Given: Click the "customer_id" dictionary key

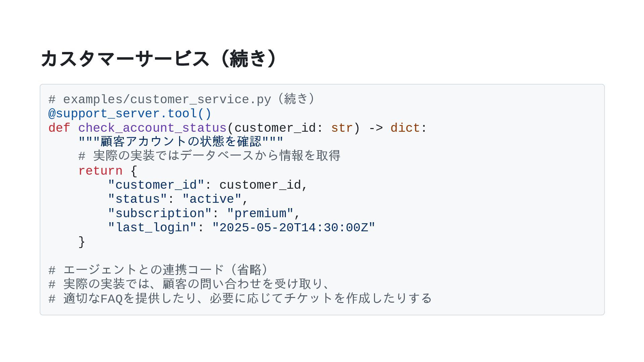Looking at the screenshot, I should [156, 185].
